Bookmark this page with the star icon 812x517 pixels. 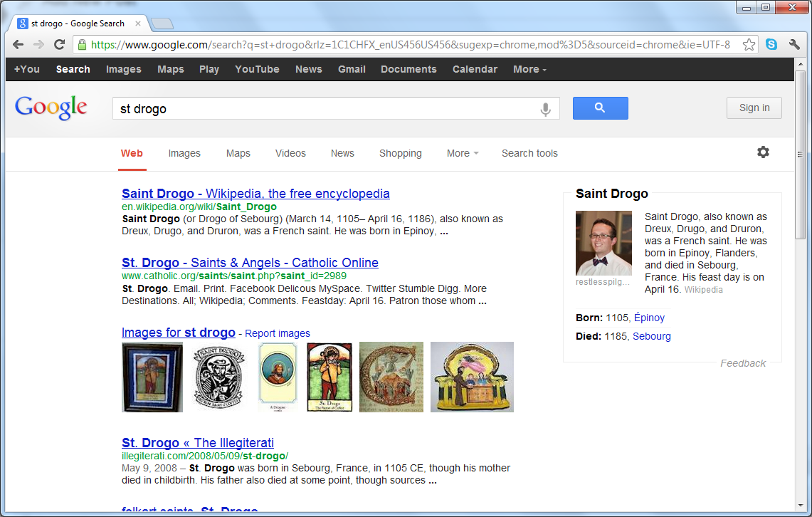(x=748, y=45)
